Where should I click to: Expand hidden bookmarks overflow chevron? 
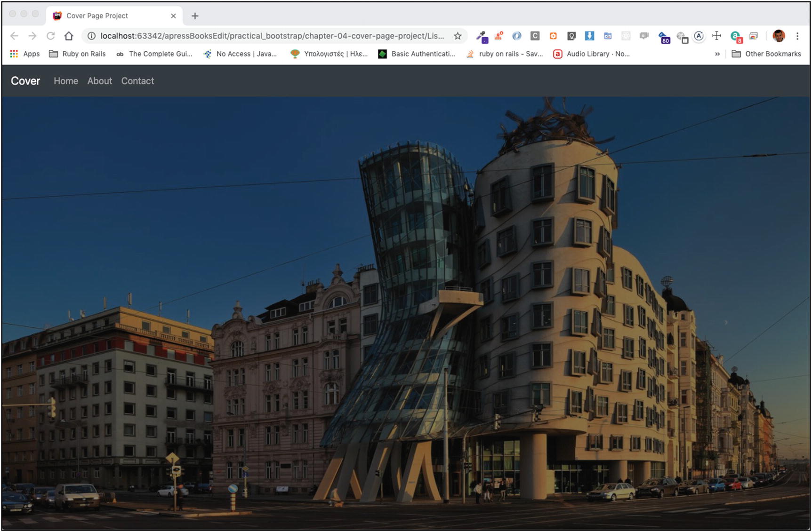(717, 54)
